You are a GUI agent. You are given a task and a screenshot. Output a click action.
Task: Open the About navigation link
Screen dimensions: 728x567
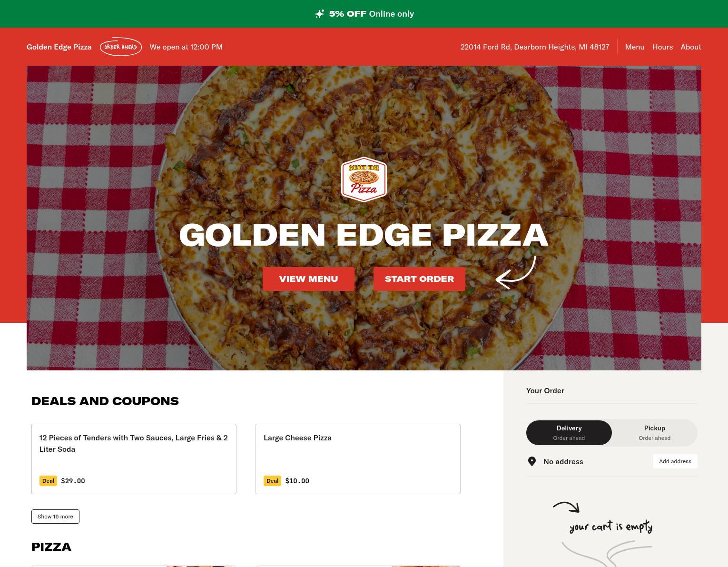click(691, 47)
